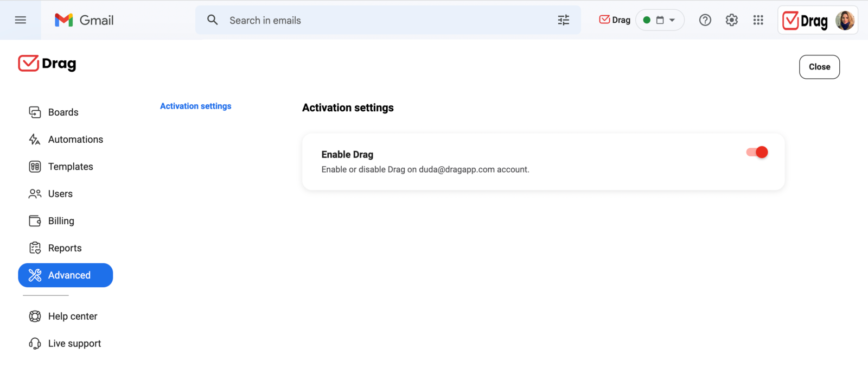Open the Live support link

65,344
